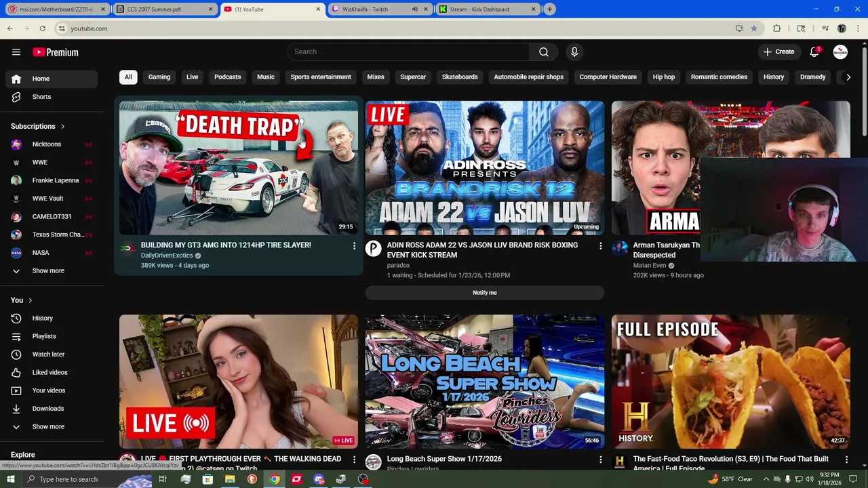This screenshot has height=488, width=868.
Task: Open Watch later list
Action: 52,354
